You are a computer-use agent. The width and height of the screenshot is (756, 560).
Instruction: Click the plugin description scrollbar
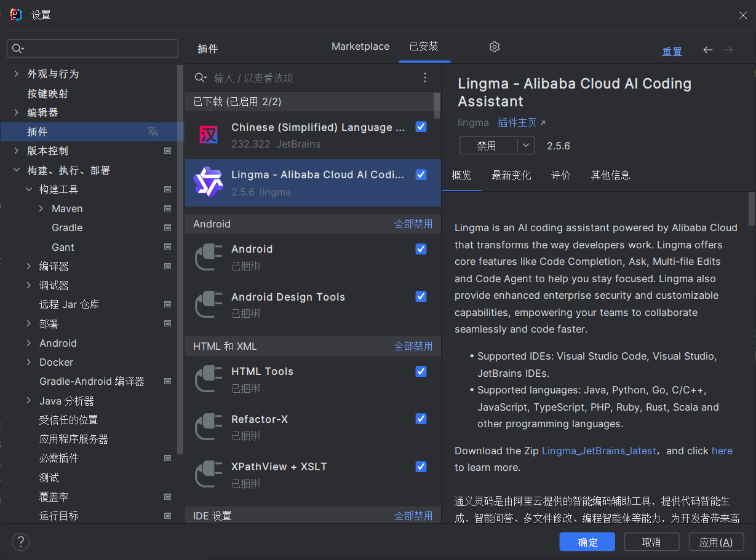point(751,209)
